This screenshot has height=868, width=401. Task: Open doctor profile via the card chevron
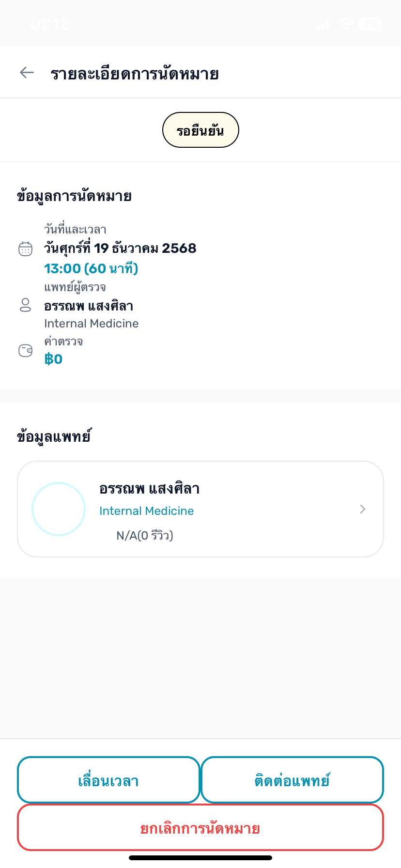pos(362,509)
